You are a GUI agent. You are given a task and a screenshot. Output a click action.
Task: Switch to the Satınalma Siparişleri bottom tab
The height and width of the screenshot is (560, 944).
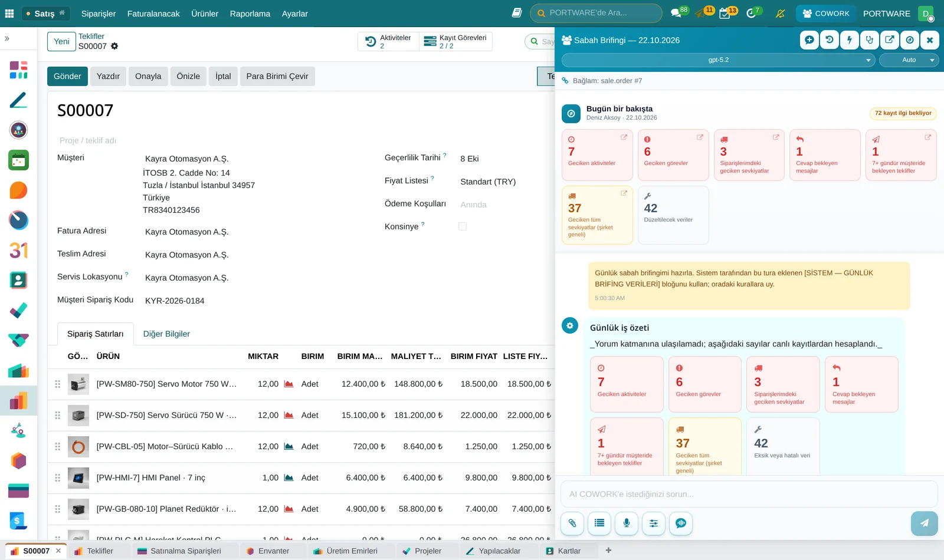[x=179, y=551]
